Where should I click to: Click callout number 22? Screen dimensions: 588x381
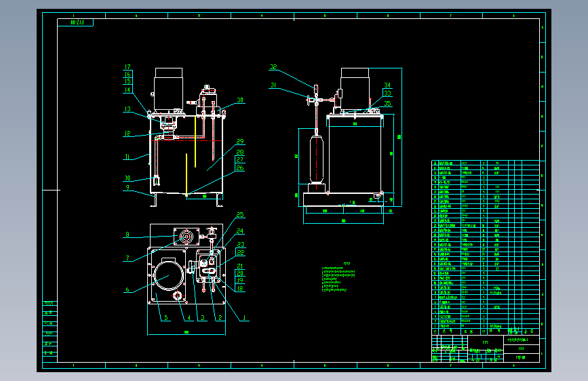241,253
